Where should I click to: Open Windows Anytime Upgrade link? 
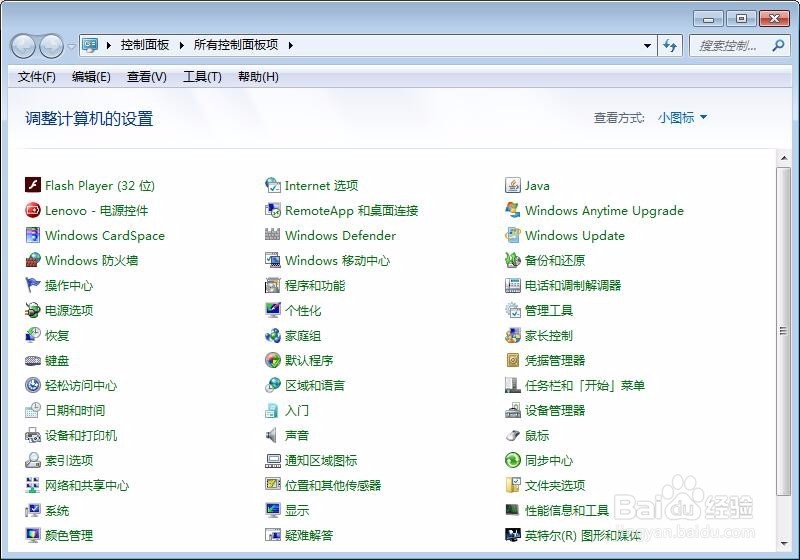[x=604, y=210]
